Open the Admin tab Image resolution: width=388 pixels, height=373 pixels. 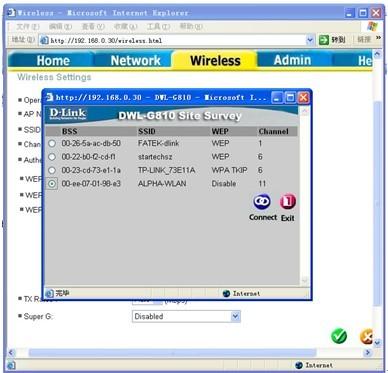292,60
